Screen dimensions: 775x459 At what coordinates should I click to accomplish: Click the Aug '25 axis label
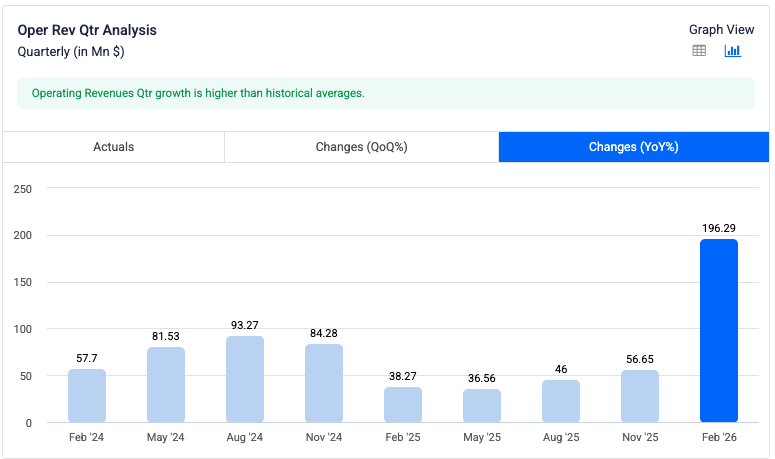561,437
